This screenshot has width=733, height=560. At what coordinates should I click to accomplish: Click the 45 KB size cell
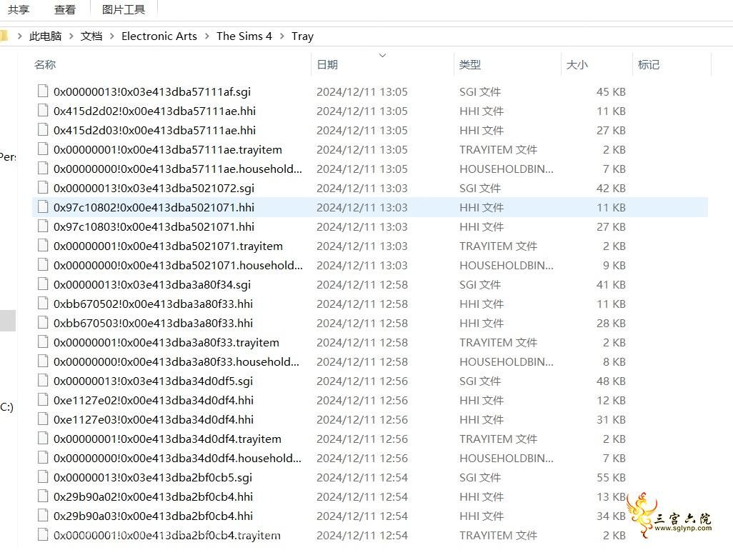click(x=611, y=91)
